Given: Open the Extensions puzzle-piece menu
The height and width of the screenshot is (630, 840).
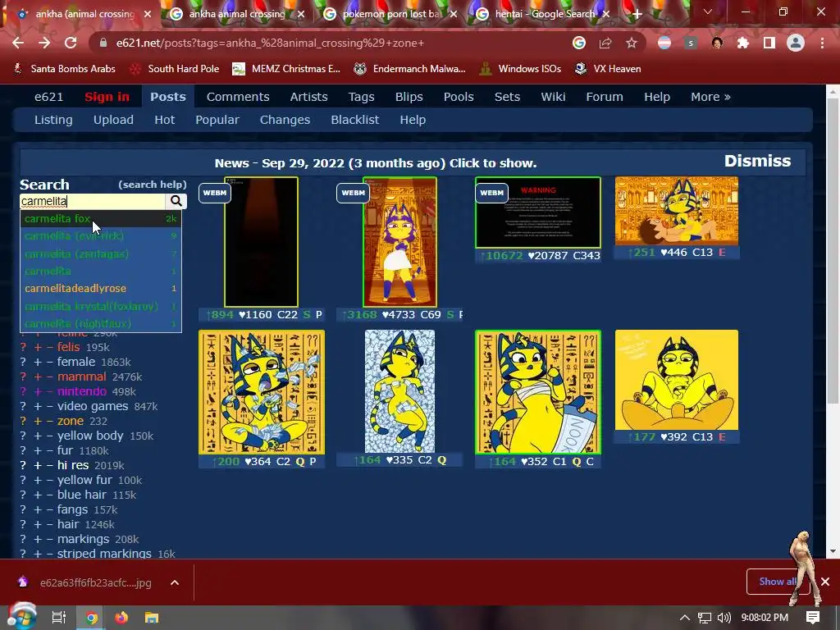Looking at the screenshot, I should [x=743, y=43].
